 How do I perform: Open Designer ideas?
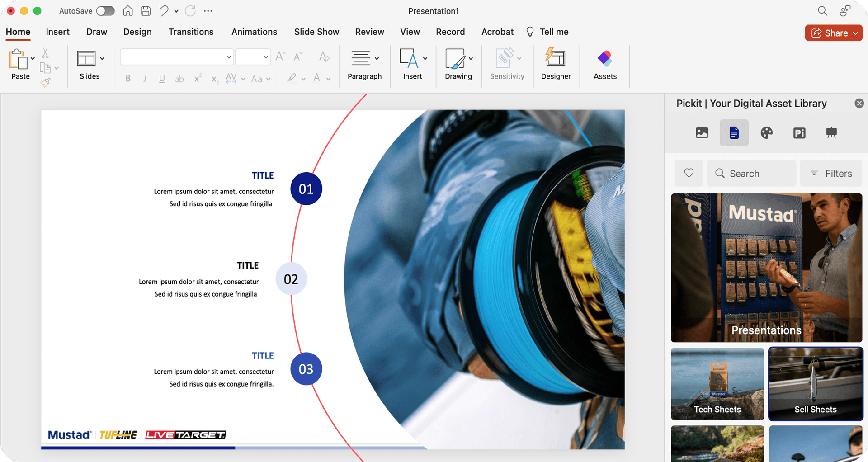click(556, 65)
